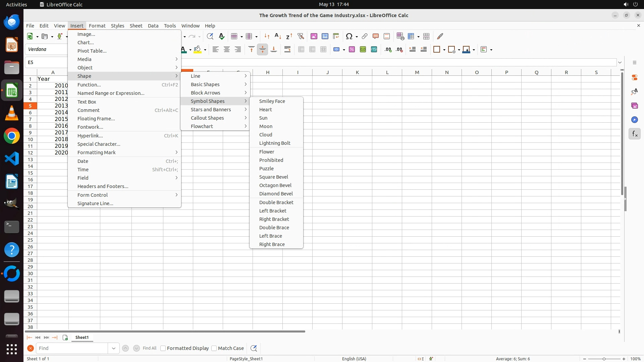Click the zoom slider in status bar
This screenshot has width=644, height=362.
(x=604, y=359)
